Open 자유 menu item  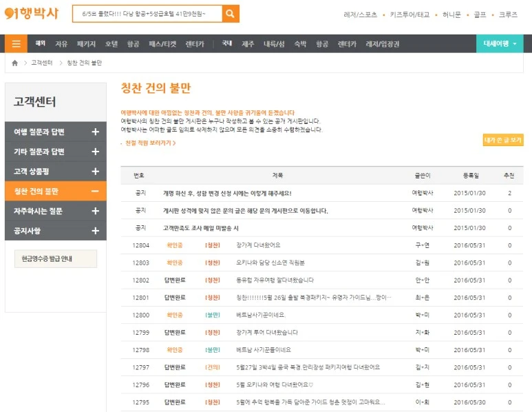coord(61,44)
